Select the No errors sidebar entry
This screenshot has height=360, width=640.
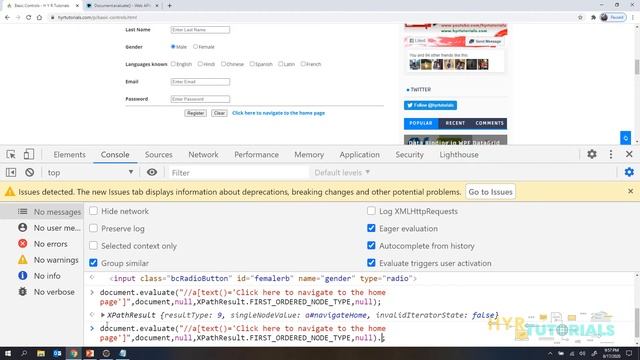pyautogui.click(x=42, y=244)
